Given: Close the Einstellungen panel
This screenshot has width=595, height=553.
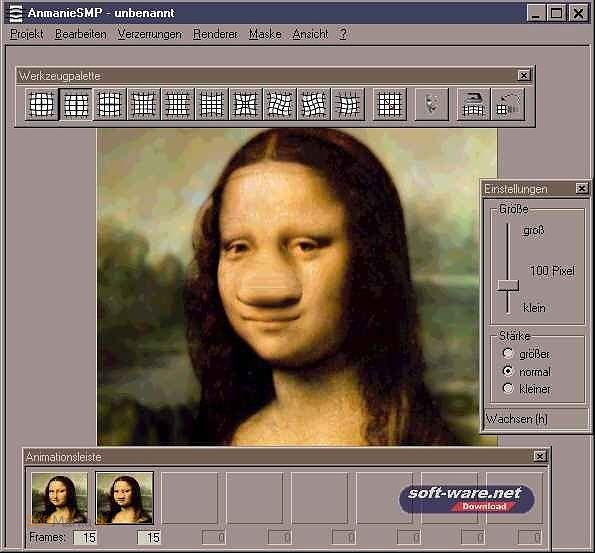Looking at the screenshot, I should coord(581,188).
